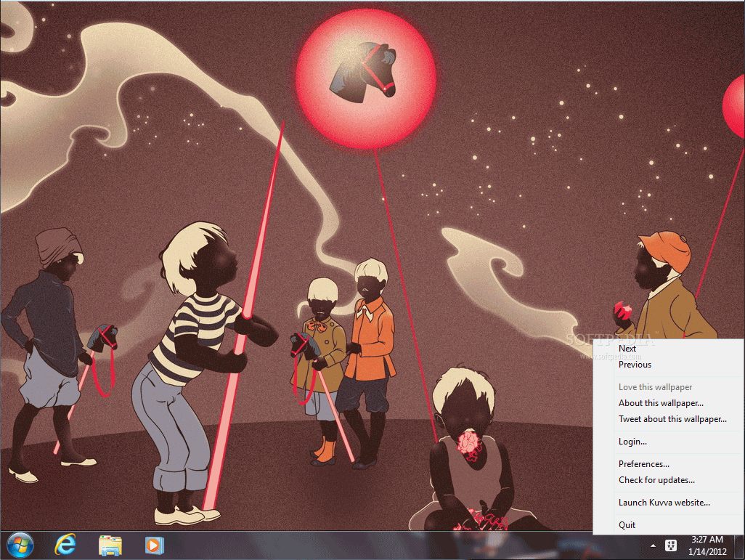Image resolution: width=745 pixels, height=560 pixels.
Task: Open the Windows Start orb
Action: (x=20, y=545)
